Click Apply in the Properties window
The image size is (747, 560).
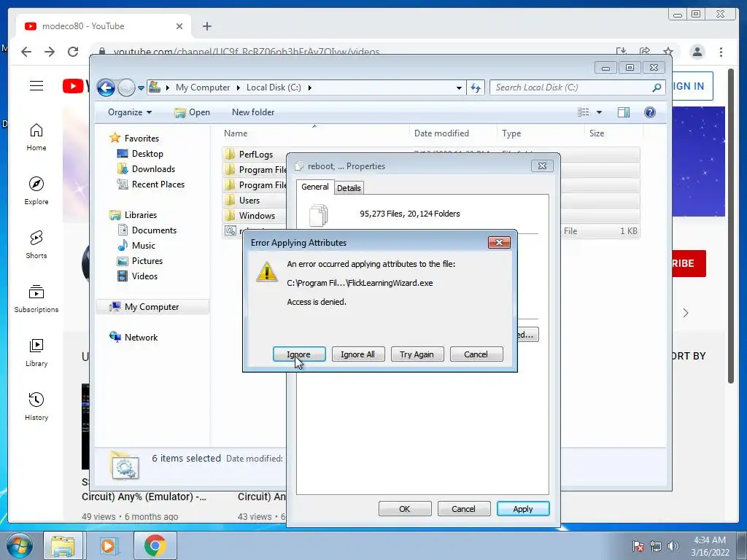point(522,508)
